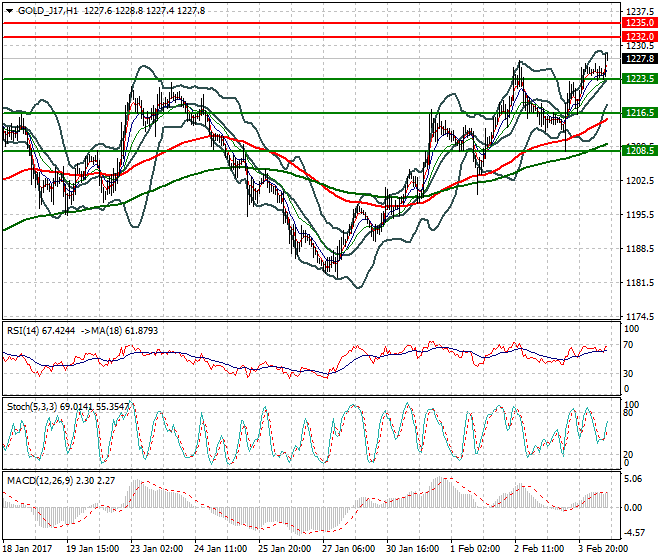Click the 3 Feb 20:00 time label
This screenshot has width=660, height=560.
[x=603, y=549]
